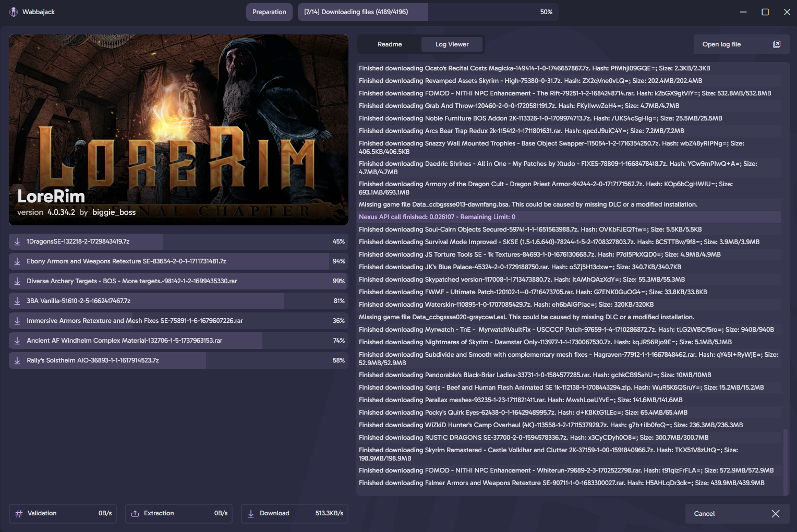Click Missing game file graycowl.esl log entry
Screen dimensions: 797x532
569,317
